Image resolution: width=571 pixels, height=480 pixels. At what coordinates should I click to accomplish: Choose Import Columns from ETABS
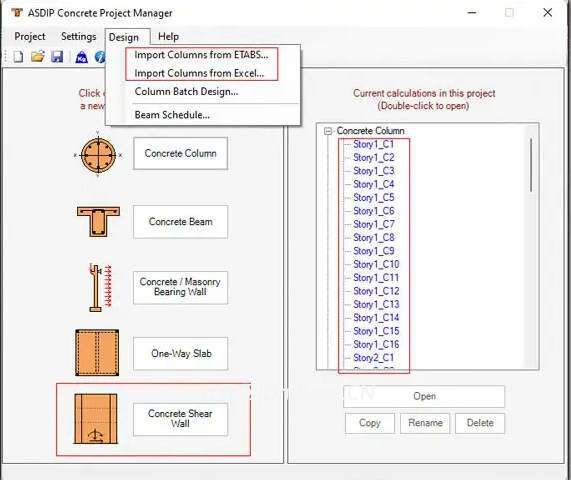201,55
